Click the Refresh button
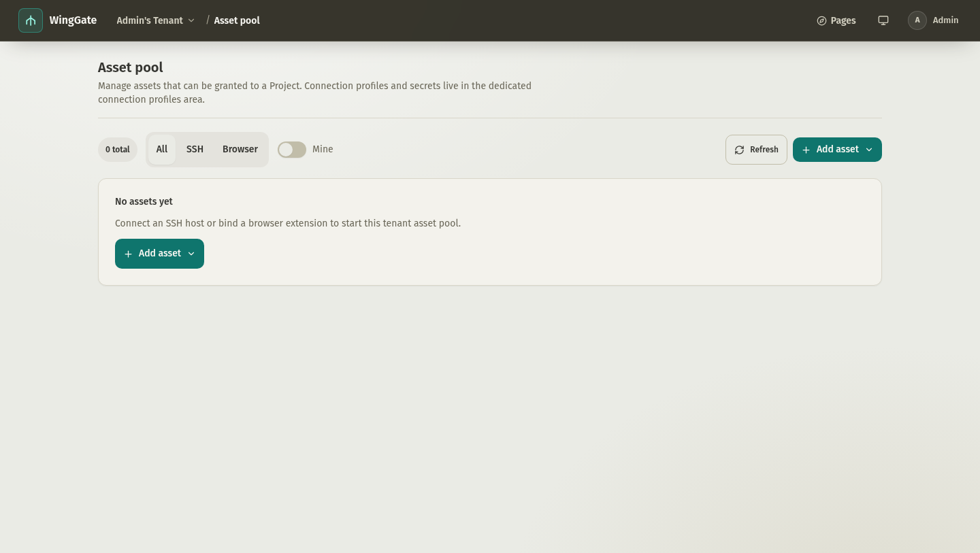This screenshot has width=980, height=553. pos(756,150)
